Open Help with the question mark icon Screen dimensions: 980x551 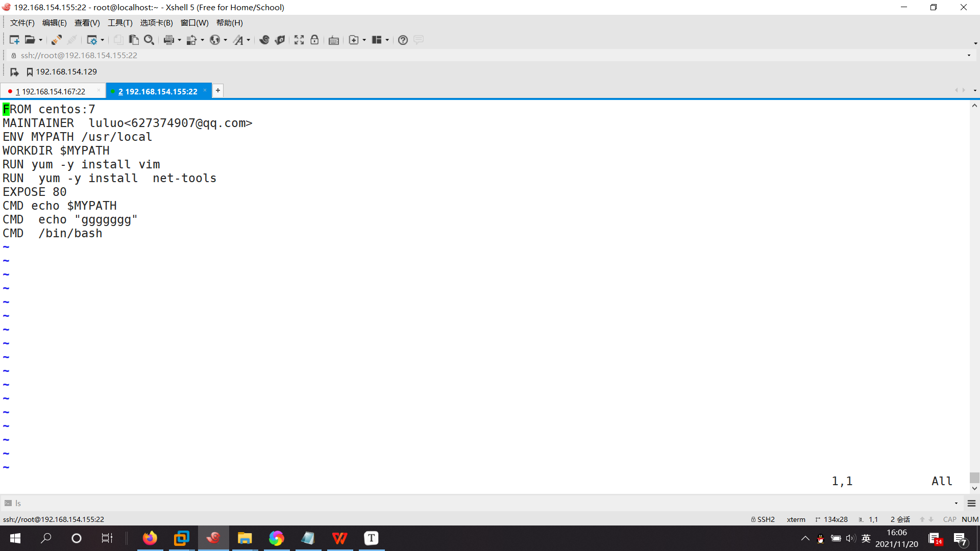[403, 40]
